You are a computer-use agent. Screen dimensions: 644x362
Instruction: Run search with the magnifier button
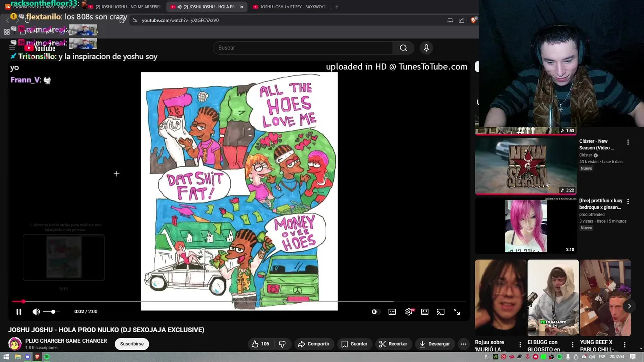[404, 48]
